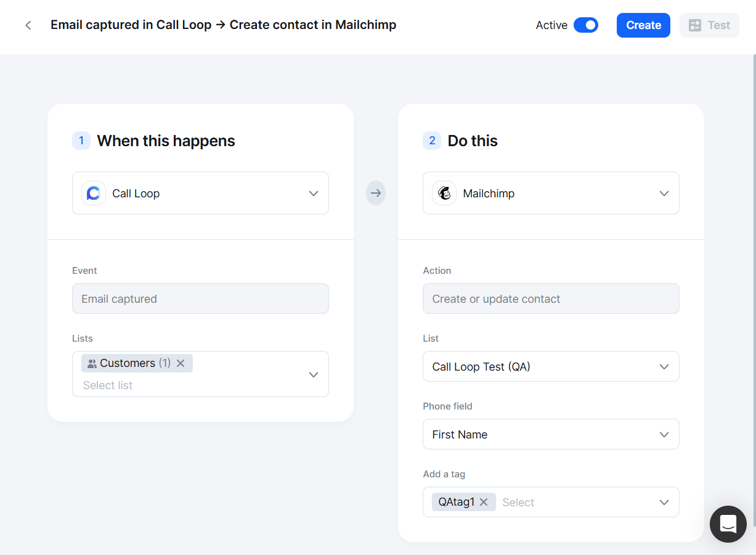This screenshot has width=756, height=555.
Task: Go back using the left chevron arrow
Action: tap(28, 25)
